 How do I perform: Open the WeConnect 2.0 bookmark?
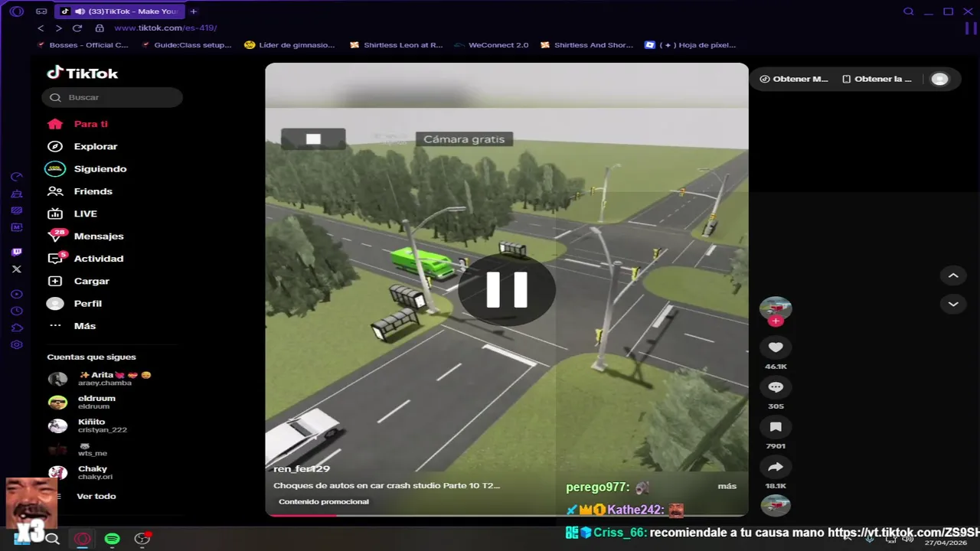[492, 45]
